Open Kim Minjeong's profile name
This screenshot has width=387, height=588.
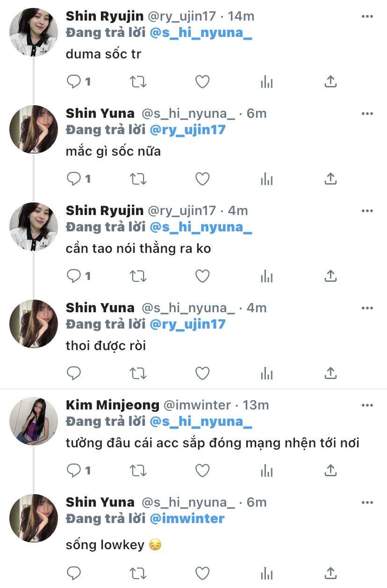(113, 405)
